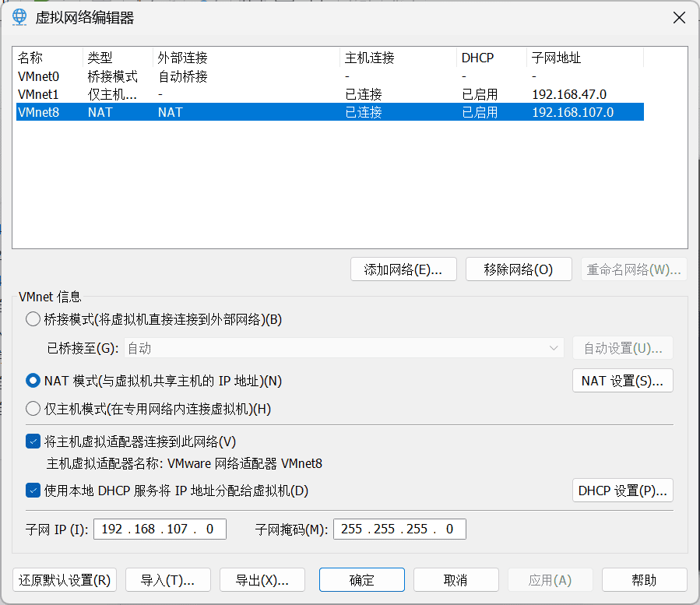The image size is (700, 605).
Task: Click the 帮助 button
Action: pyautogui.click(x=645, y=580)
